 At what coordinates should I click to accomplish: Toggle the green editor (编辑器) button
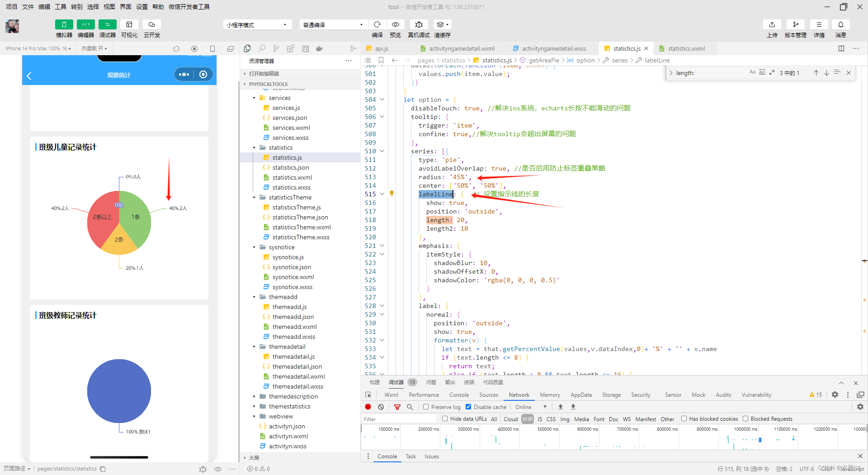(86, 24)
